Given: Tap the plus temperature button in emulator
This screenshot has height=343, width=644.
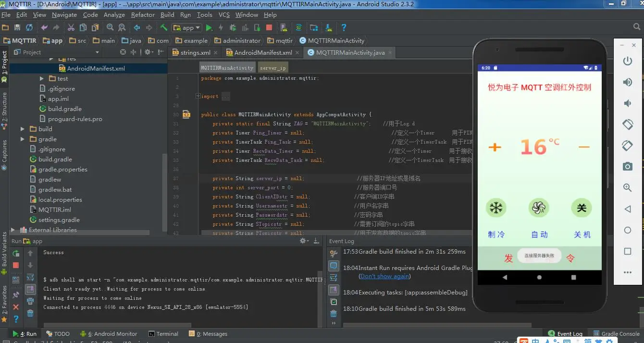Looking at the screenshot, I should coord(495,147).
